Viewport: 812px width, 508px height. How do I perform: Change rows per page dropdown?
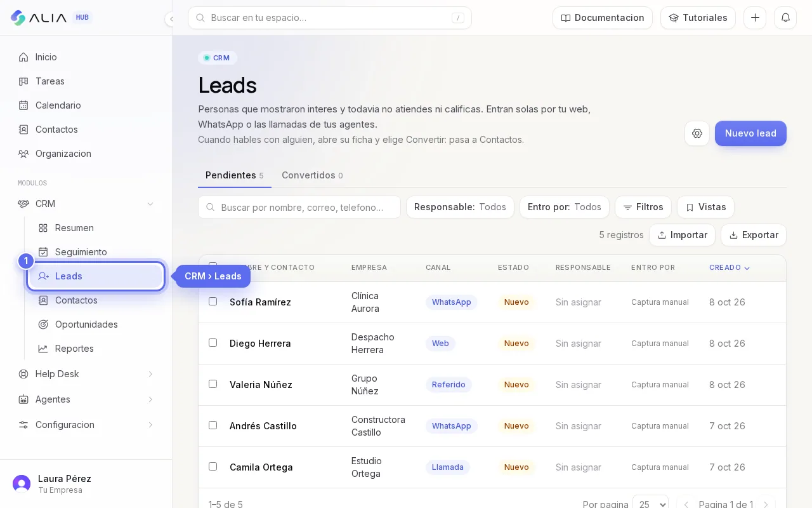pos(650,504)
